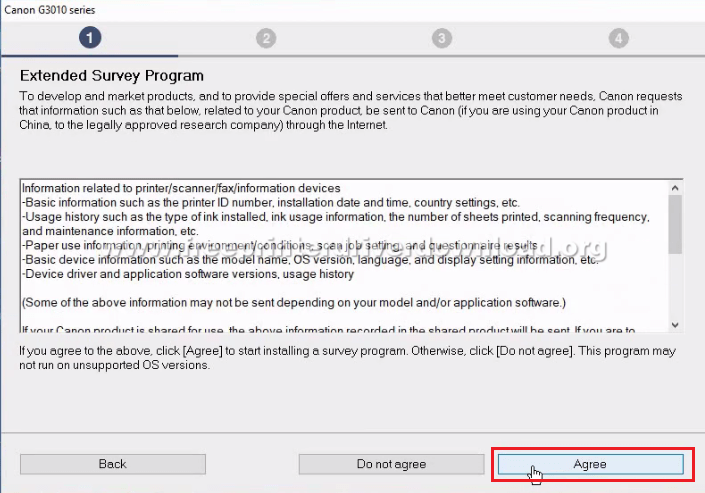Click line 'Information related to printer/scanner/fax/information devices'
Screen dimensions: 705x493
(x=181, y=188)
